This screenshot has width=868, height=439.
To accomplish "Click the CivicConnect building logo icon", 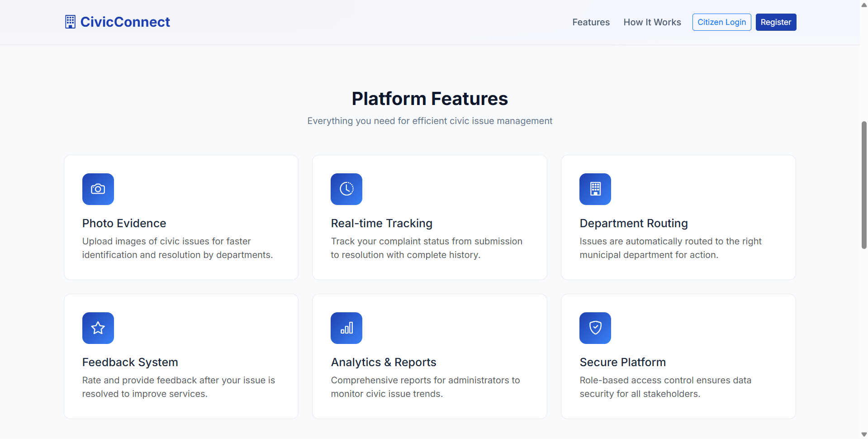I will coord(70,22).
